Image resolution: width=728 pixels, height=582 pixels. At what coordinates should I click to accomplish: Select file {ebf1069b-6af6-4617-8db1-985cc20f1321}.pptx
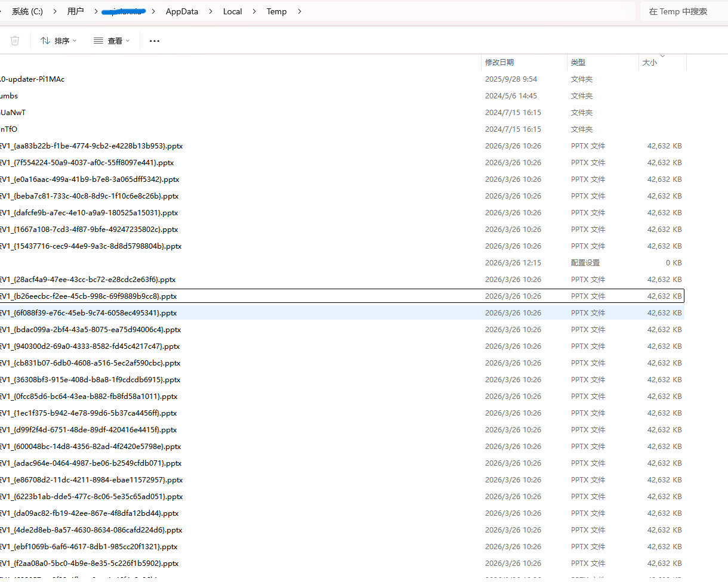pos(342,546)
